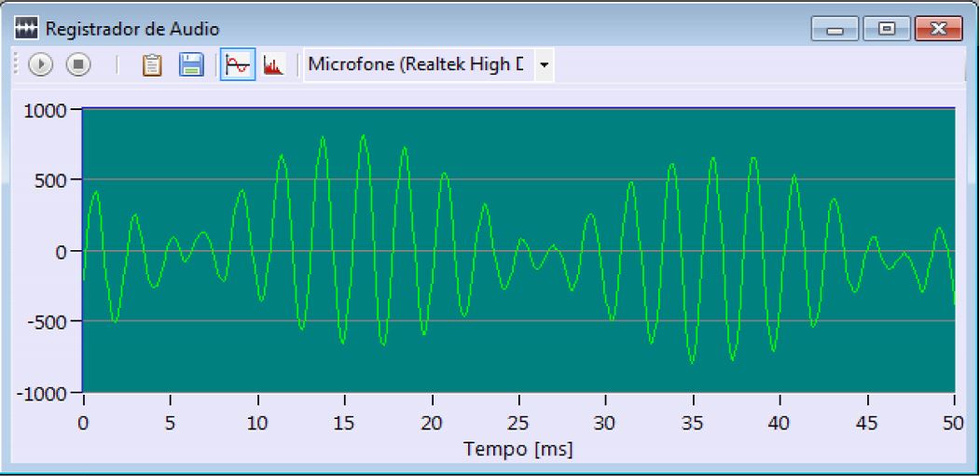Image resolution: width=980 pixels, height=476 pixels.
Task: Stop the audio recording
Action: pyautogui.click(x=78, y=64)
